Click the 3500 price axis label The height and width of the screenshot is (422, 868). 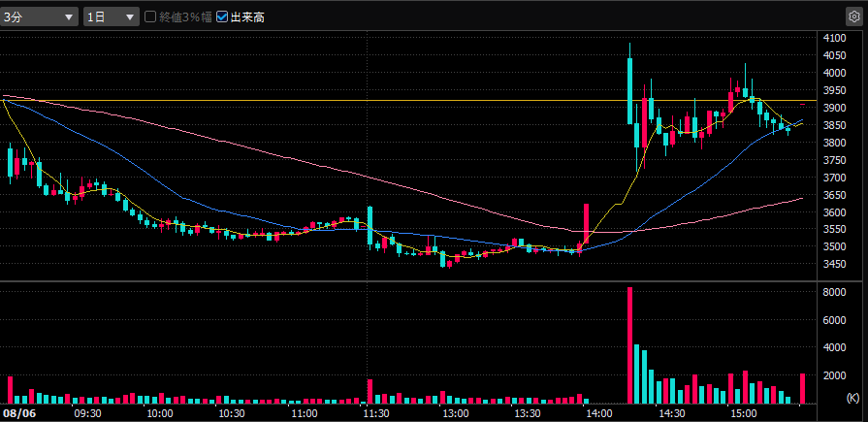point(834,246)
